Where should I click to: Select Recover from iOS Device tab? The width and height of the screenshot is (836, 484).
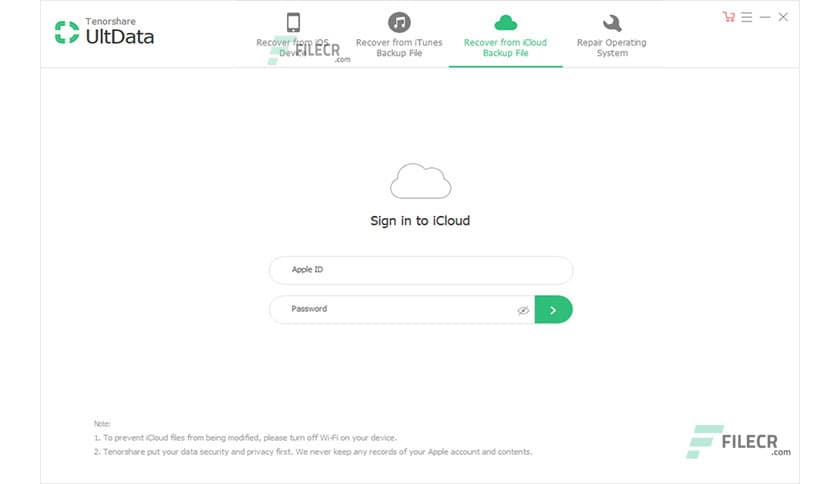pyautogui.click(x=293, y=36)
